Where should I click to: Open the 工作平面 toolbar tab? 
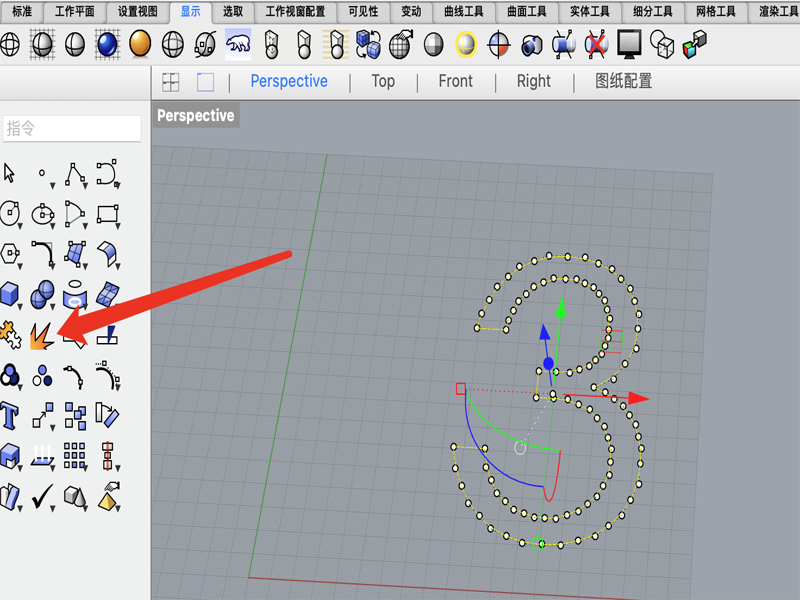74,11
